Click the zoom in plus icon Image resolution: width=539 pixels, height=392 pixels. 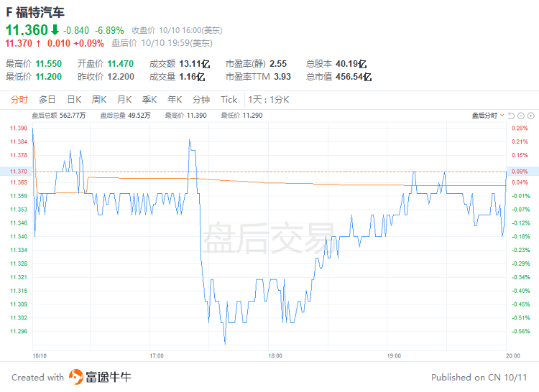(x=531, y=116)
